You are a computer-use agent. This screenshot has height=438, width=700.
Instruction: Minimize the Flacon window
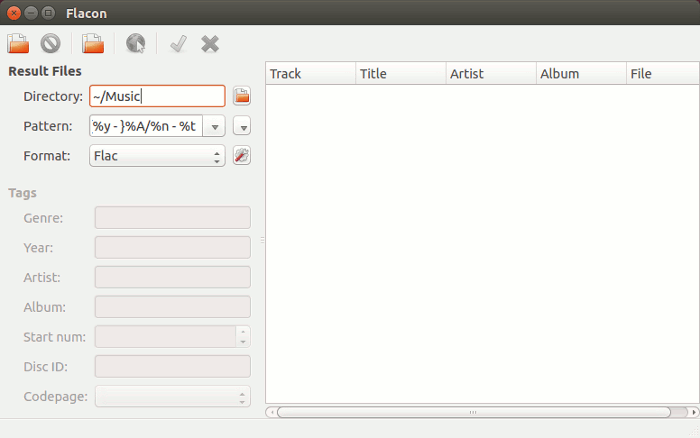point(31,13)
